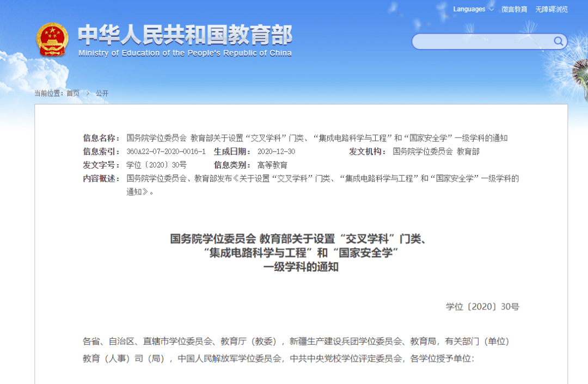Click the 信息类别 label

(x=232, y=165)
